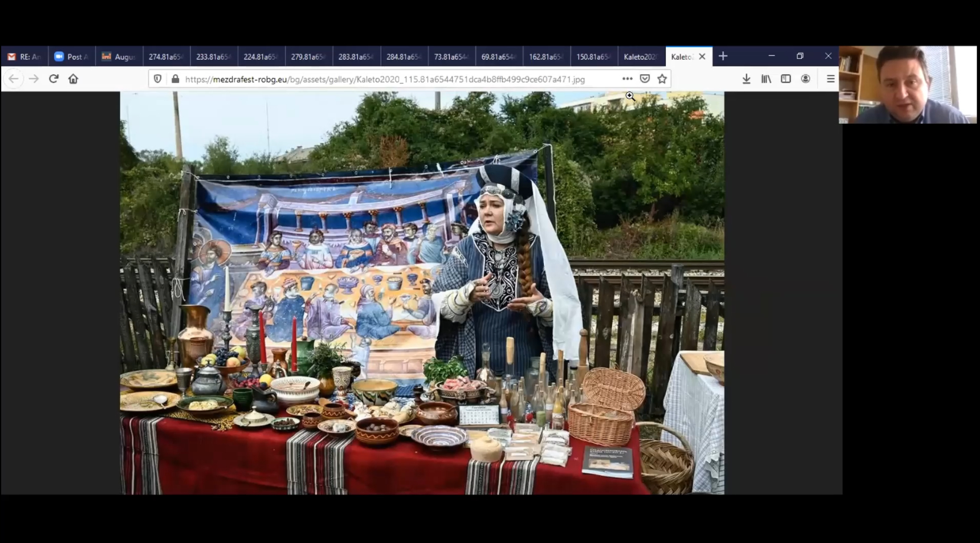Image resolution: width=980 pixels, height=543 pixels.
Task: Open a new browser tab
Action: pos(723,57)
